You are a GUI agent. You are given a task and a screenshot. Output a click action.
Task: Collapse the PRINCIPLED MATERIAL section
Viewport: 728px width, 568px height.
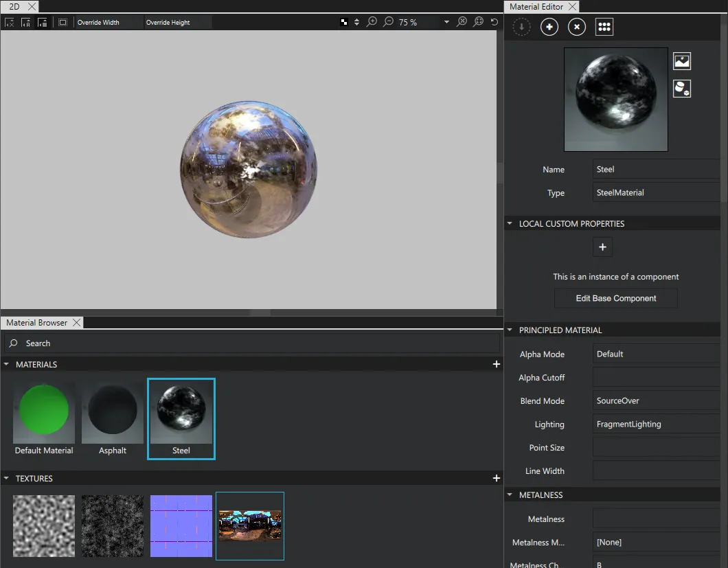pos(510,330)
